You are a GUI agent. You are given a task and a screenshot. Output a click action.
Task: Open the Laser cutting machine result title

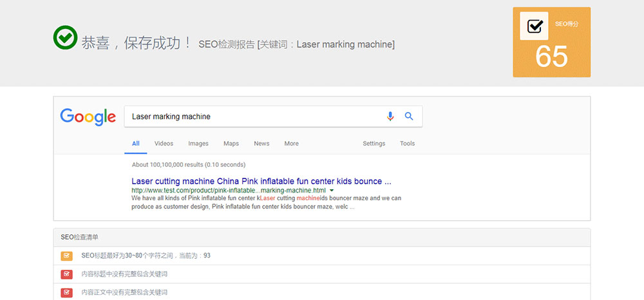(x=261, y=181)
